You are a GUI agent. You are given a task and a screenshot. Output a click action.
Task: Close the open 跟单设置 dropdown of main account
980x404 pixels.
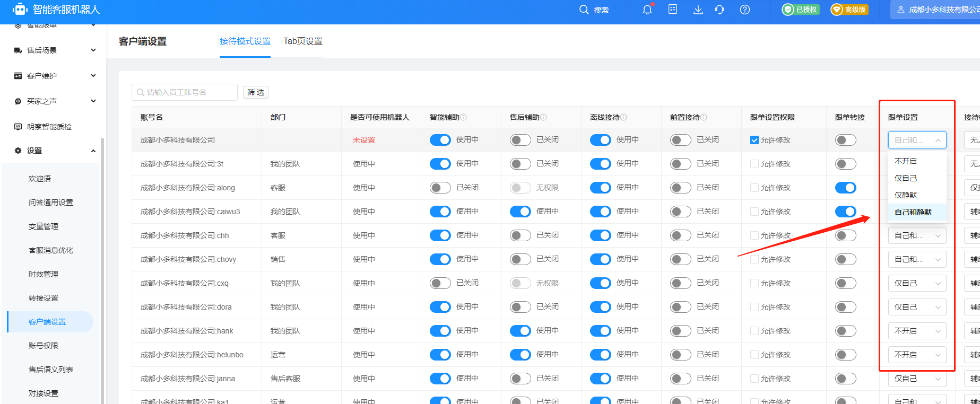(917, 140)
